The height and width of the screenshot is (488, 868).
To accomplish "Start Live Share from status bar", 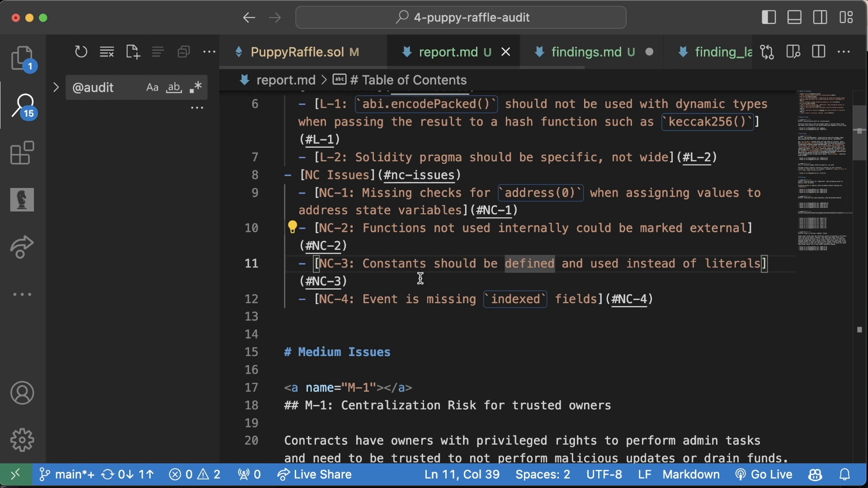I will [x=315, y=474].
